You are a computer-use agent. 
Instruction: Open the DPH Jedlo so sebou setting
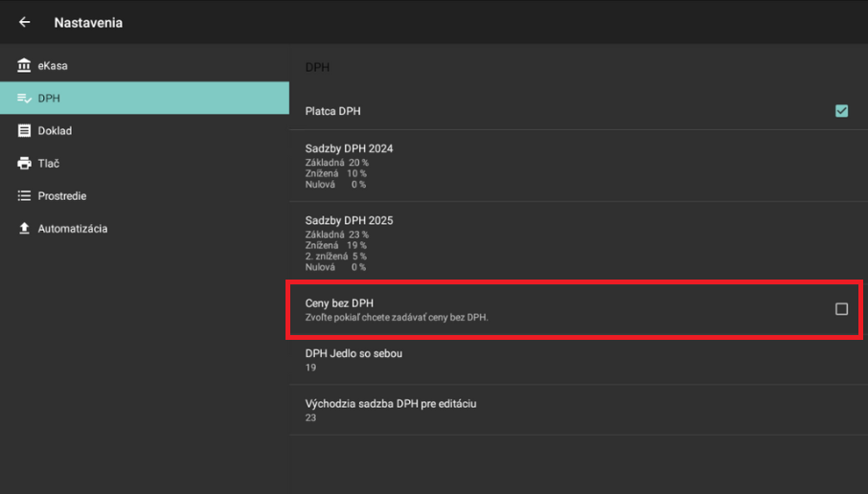pyautogui.click(x=354, y=353)
